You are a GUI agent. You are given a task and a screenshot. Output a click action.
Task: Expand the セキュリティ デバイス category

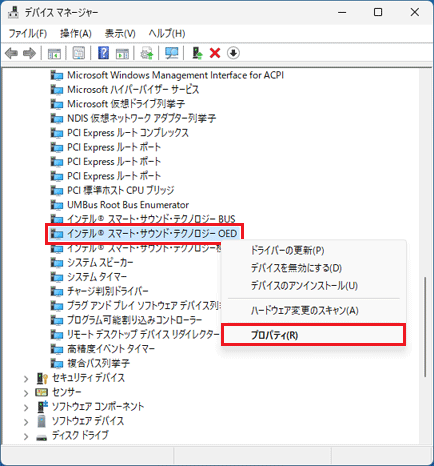pyautogui.click(x=26, y=379)
